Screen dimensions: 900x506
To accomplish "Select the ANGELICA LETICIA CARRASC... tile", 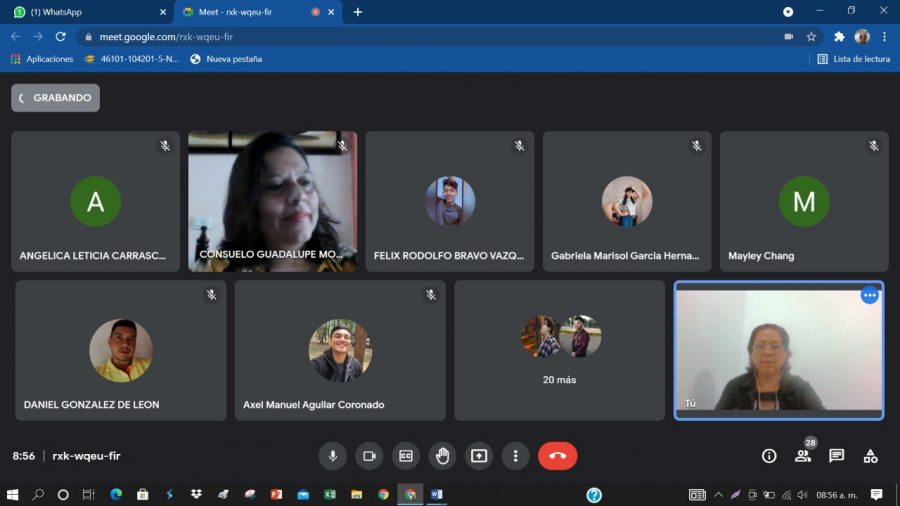I will (95, 201).
